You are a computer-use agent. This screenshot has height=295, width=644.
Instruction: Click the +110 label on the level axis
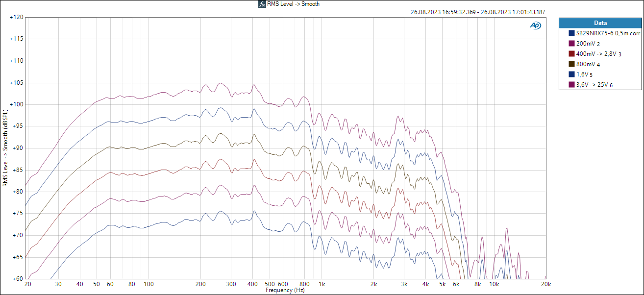(16, 61)
